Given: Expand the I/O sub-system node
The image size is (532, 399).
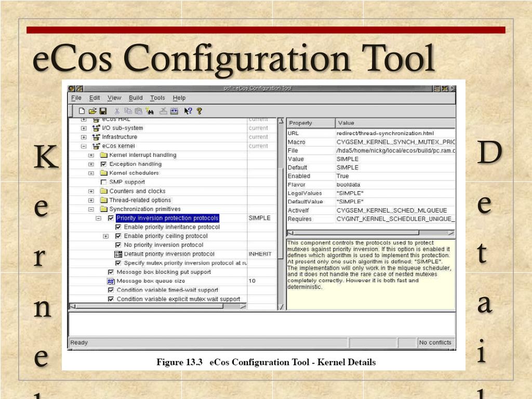Looking at the screenshot, I should [84, 128].
